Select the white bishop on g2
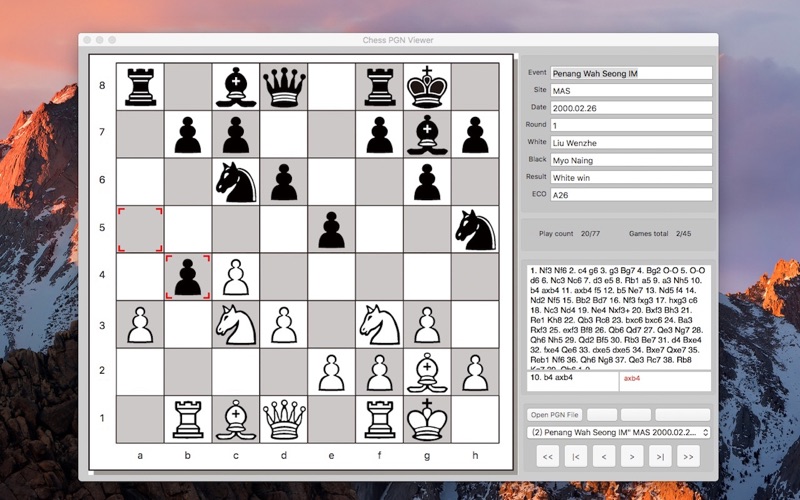The height and width of the screenshot is (500, 800). (x=427, y=373)
